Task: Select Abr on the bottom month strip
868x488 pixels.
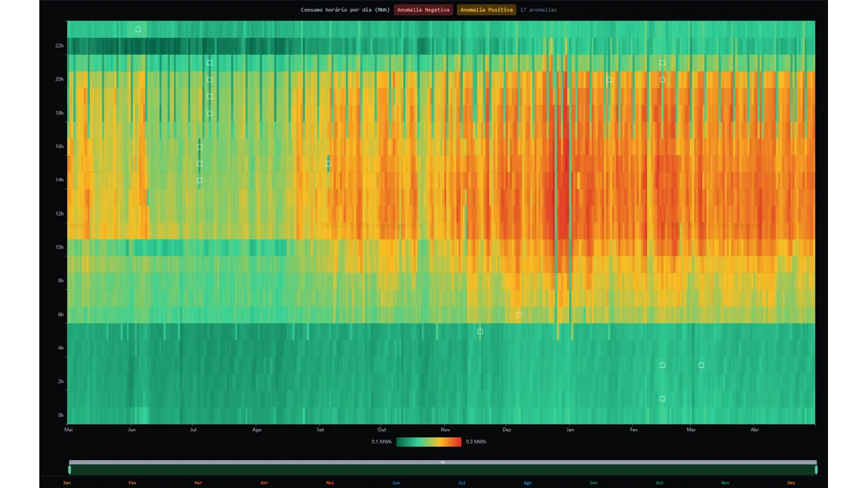Action: pos(264,483)
